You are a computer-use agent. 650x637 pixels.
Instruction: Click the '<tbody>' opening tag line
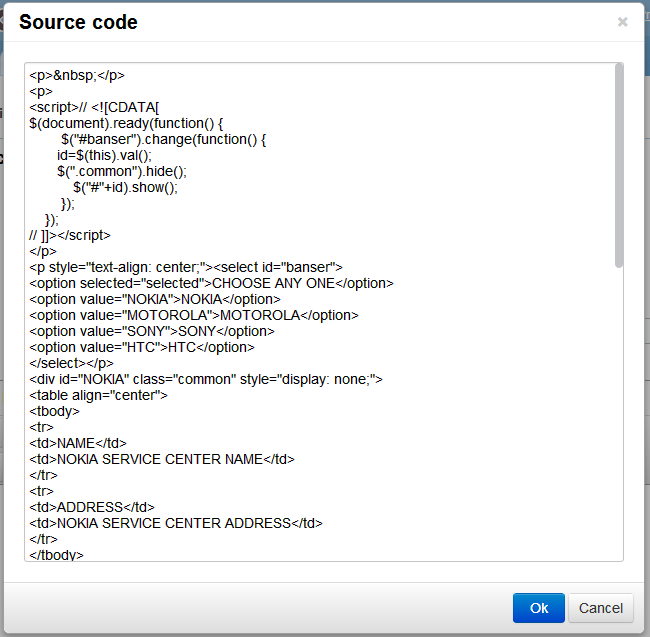point(54,411)
